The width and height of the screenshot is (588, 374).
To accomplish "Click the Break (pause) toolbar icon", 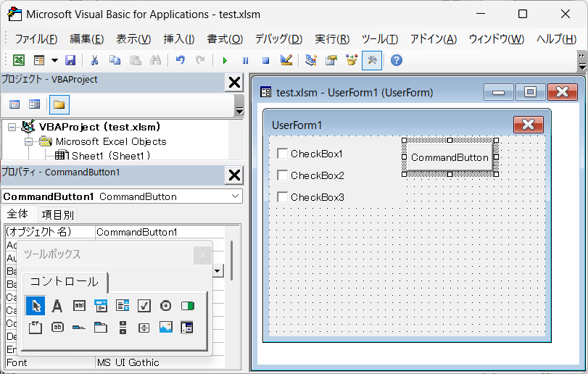I will (245, 60).
